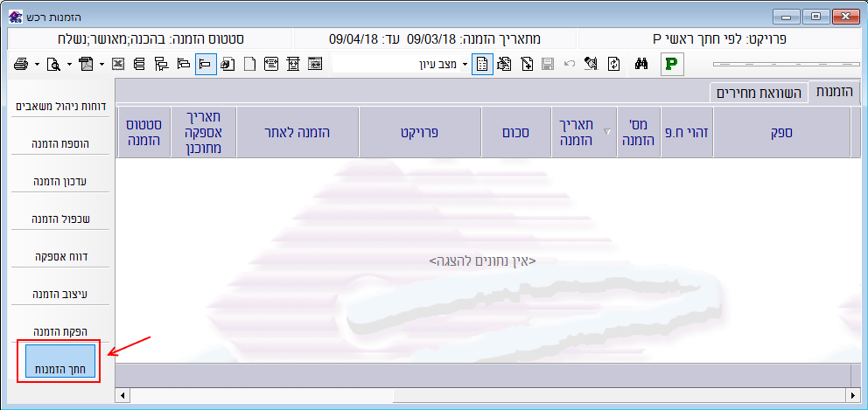Image resolution: width=868 pixels, height=410 pixels.
Task: Select the הזמנות tab
Action: (x=834, y=92)
